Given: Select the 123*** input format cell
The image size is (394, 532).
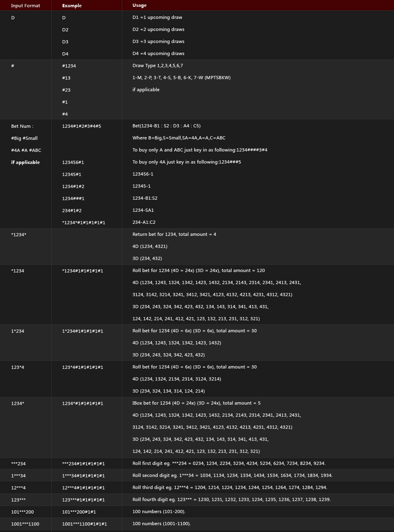Looking at the screenshot, I should 18,500.
